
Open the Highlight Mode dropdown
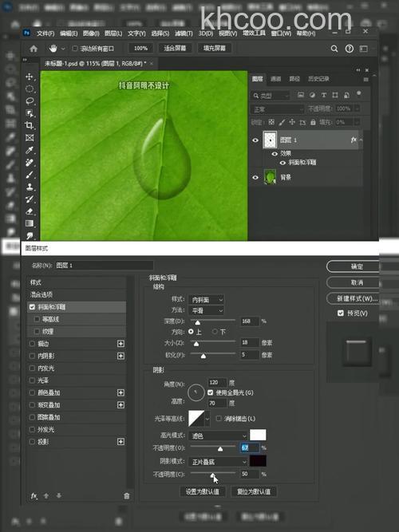(218, 435)
